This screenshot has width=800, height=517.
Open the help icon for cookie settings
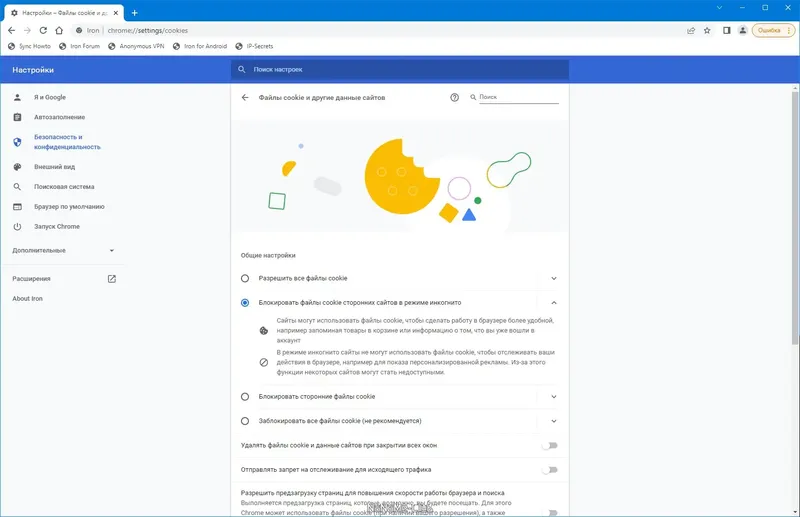pos(454,97)
